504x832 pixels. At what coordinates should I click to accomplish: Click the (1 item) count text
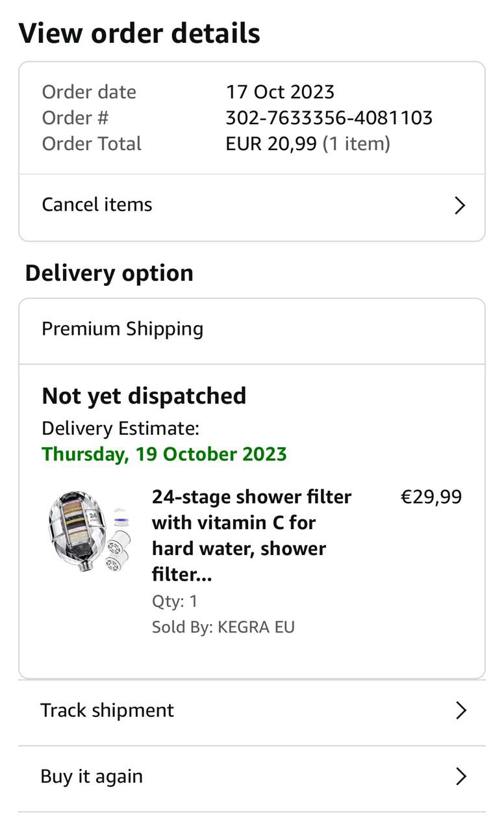(357, 144)
